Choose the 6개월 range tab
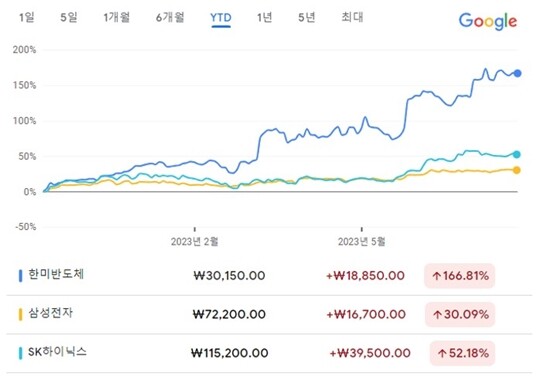This screenshot has width=540, height=380. 170,17
